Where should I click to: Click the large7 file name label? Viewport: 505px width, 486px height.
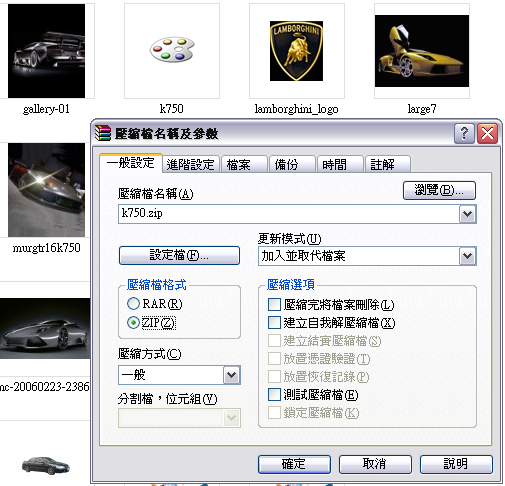coord(422,109)
